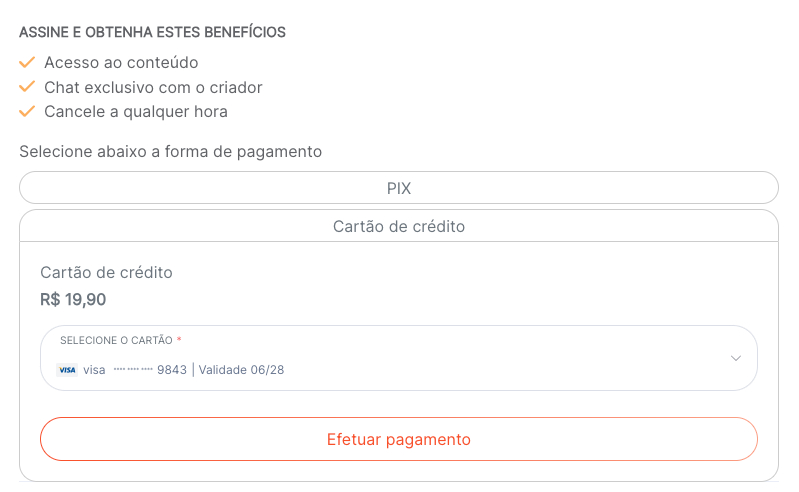Click the Selecione abaixo a forma de pagamento text
Image resolution: width=799 pixels, height=492 pixels.
coord(170,152)
